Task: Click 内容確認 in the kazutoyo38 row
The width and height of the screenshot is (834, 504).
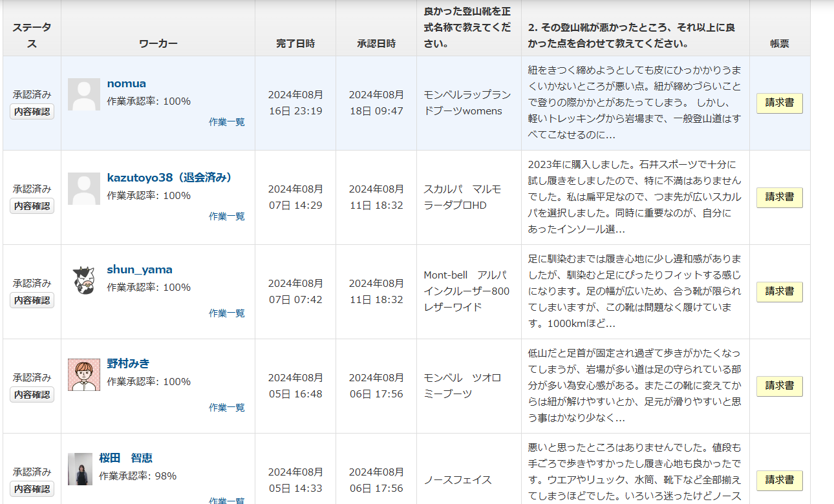Action: [32, 206]
